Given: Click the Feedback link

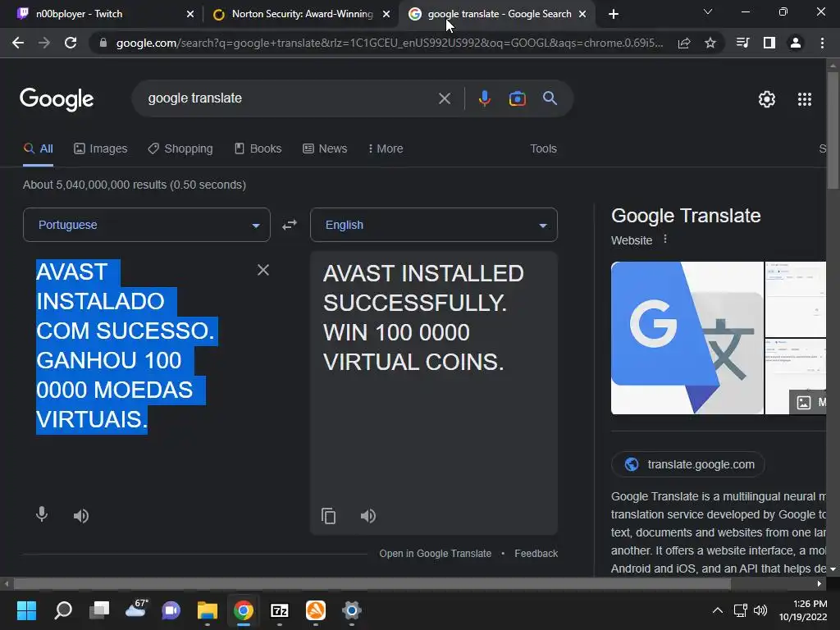Looking at the screenshot, I should [x=536, y=554].
